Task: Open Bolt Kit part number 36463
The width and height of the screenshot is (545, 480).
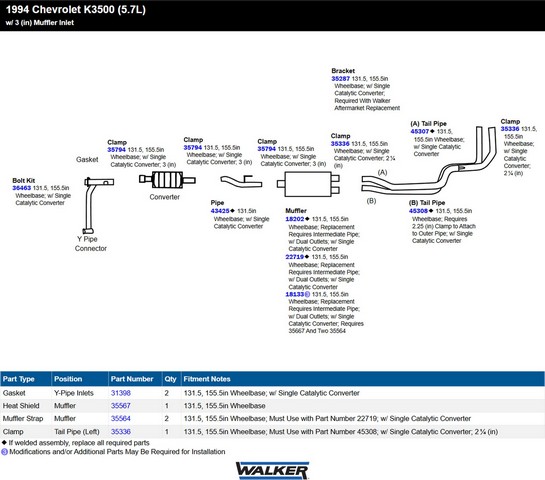Action: (22, 188)
